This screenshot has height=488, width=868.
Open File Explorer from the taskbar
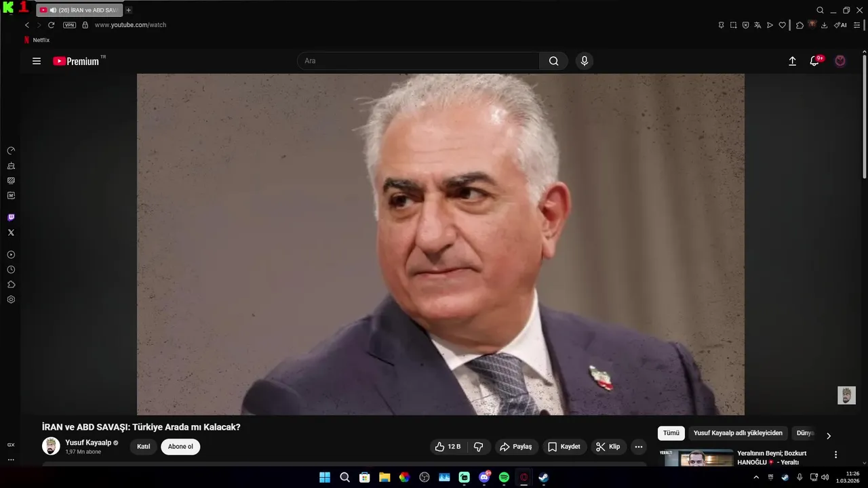point(384,477)
